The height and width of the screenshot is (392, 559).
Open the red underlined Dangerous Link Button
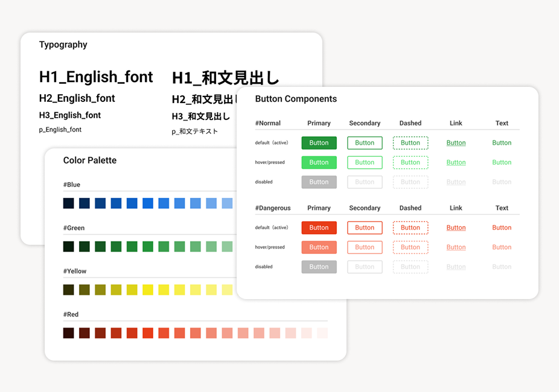click(x=456, y=227)
